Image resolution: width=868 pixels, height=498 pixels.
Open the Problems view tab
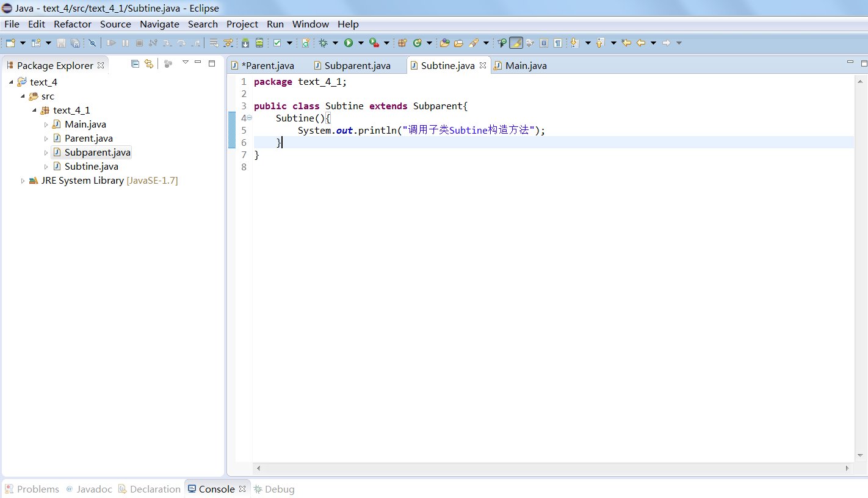[38, 489]
